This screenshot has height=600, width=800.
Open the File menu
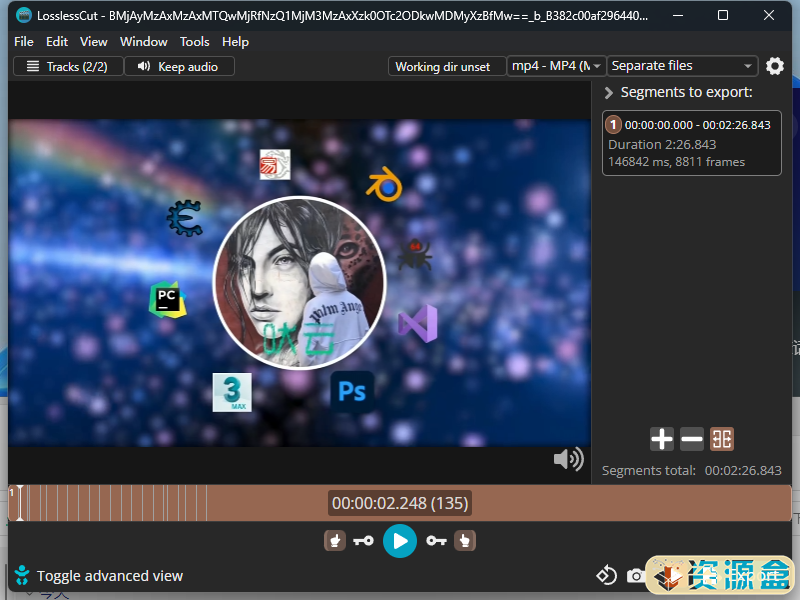pos(23,42)
